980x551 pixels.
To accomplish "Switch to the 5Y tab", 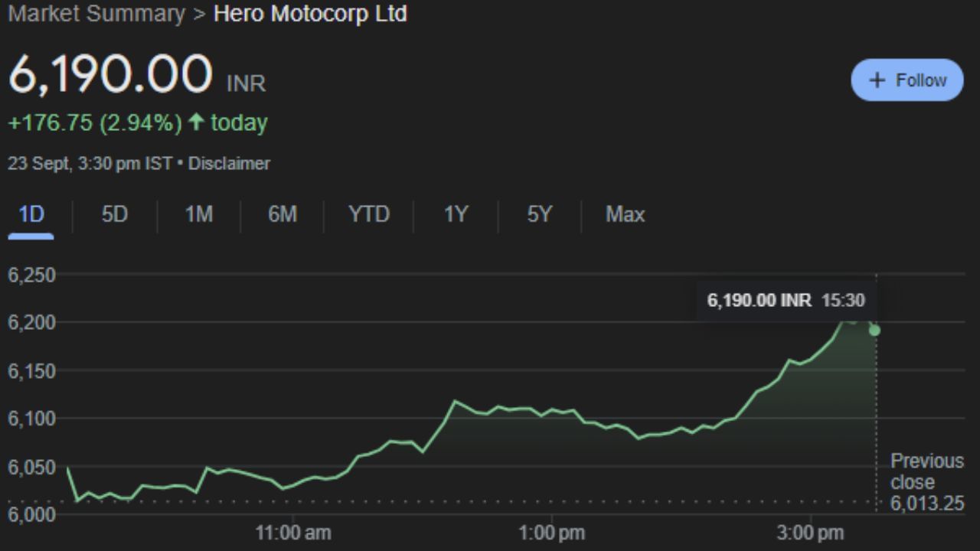I will point(539,215).
